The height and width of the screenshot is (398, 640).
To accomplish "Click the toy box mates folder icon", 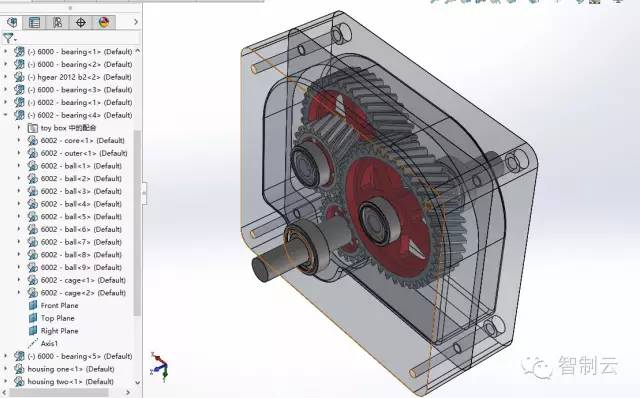I will [33, 128].
